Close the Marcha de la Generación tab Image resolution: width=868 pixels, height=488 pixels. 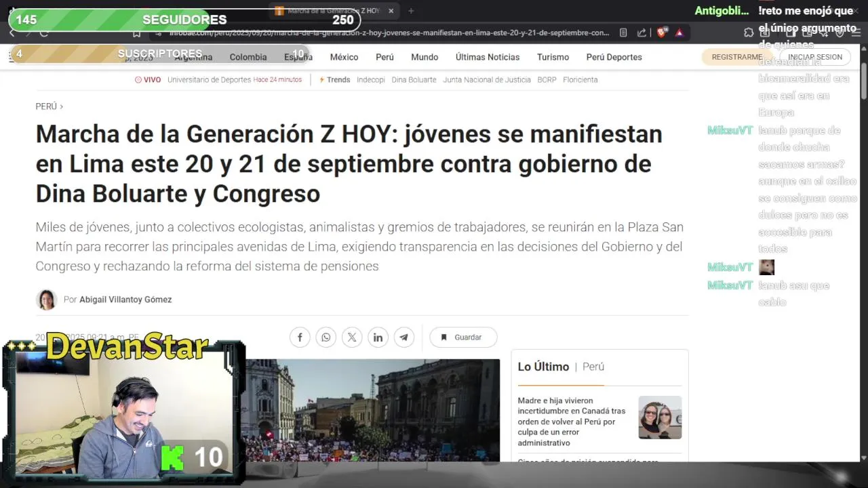coord(391,11)
